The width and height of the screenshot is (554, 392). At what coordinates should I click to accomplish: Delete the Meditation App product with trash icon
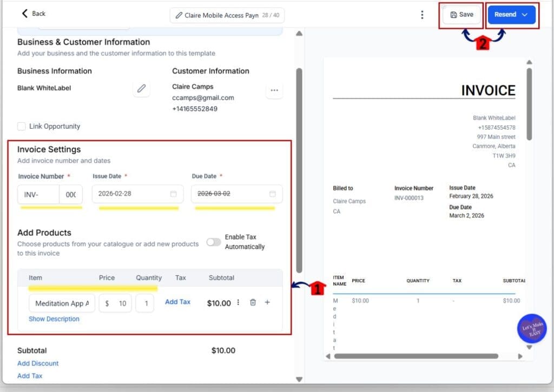[x=253, y=303]
